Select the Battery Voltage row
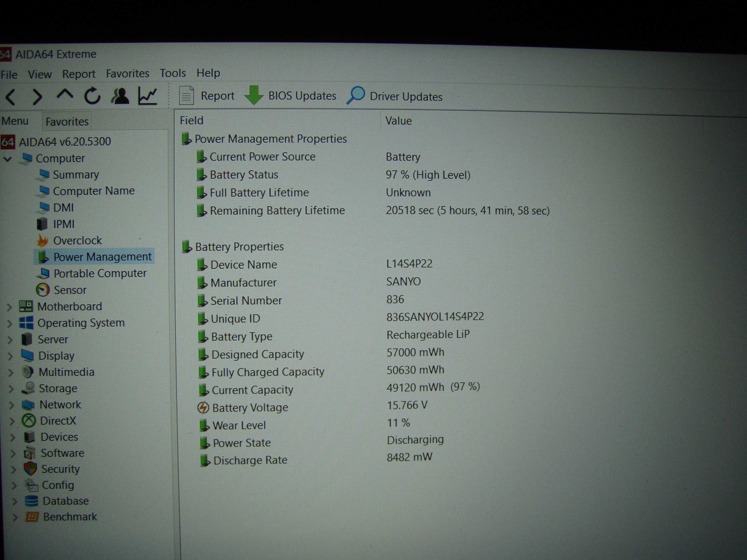747x560 pixels. (x=312, y=406)
